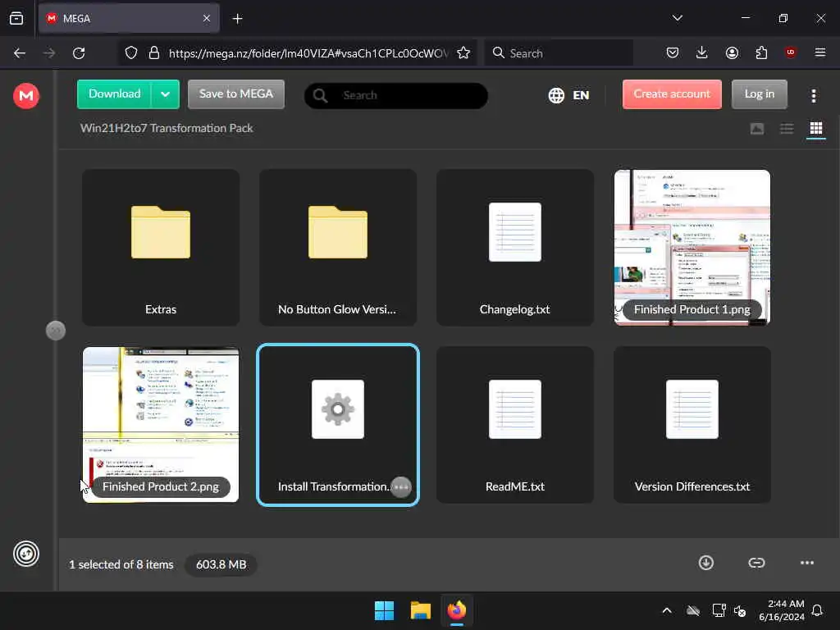
Task: Go back to the previous page
Action: (20, 53)
